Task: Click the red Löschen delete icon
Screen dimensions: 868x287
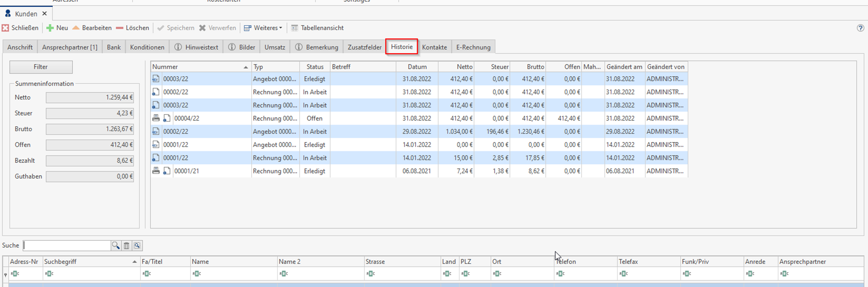Action: point(119,28)
